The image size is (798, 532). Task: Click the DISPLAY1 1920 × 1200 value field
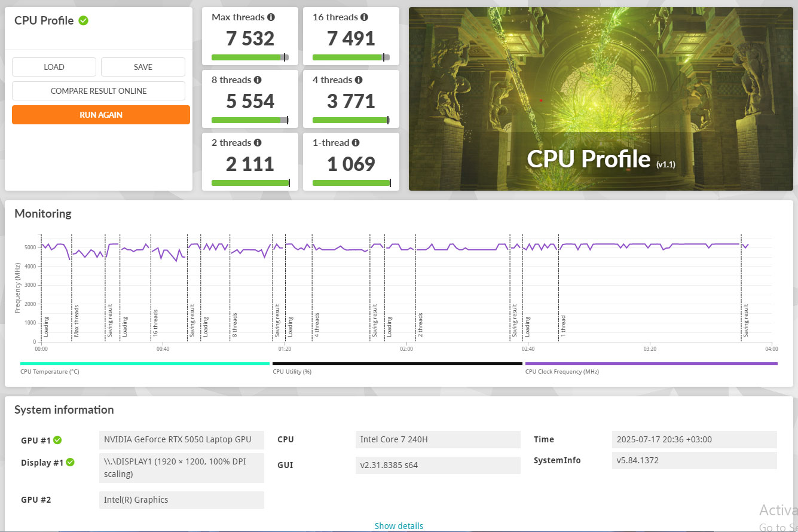(x=182, y=468)
